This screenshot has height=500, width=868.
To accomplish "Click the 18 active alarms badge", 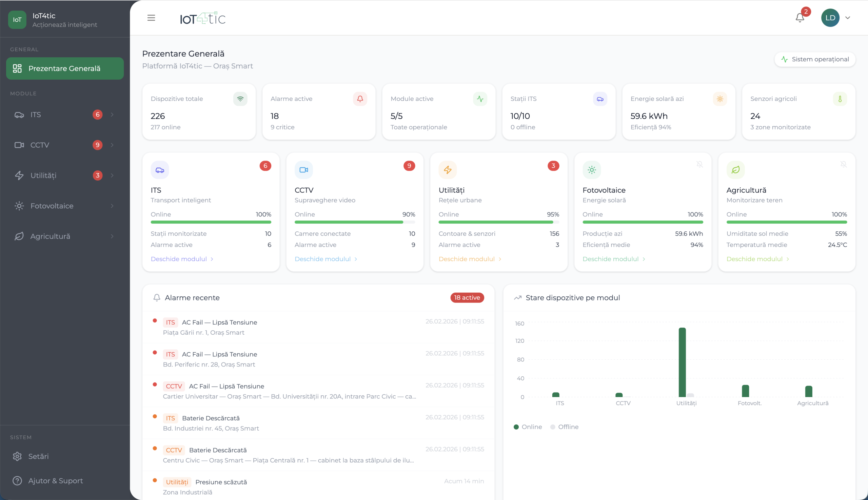I will click(467, 297).
